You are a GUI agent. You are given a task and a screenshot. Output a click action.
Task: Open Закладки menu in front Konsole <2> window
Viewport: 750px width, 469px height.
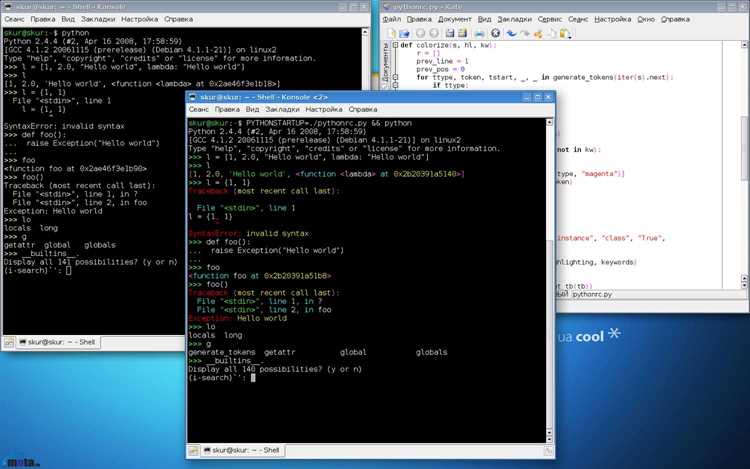pyautogui.click(x=282, y=109)
